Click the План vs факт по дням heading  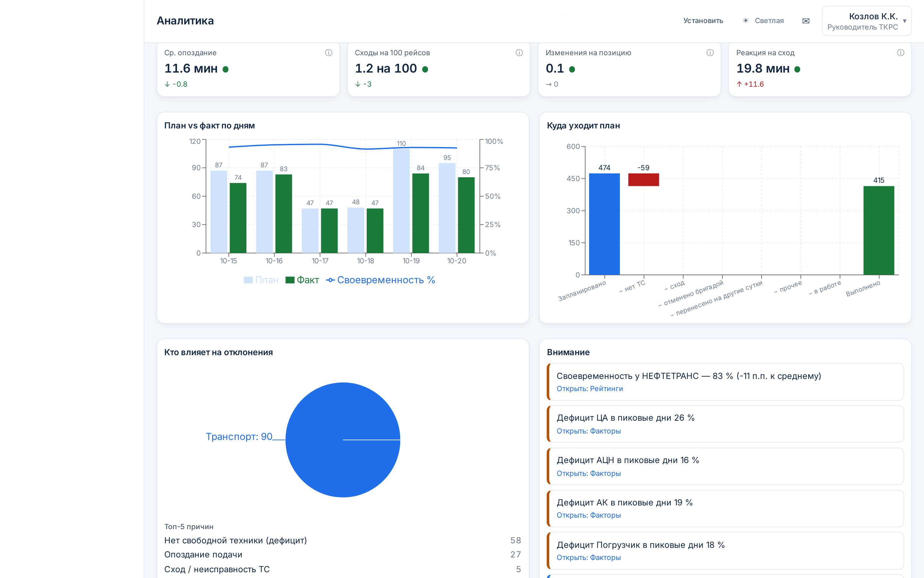[x=209, y=125]
